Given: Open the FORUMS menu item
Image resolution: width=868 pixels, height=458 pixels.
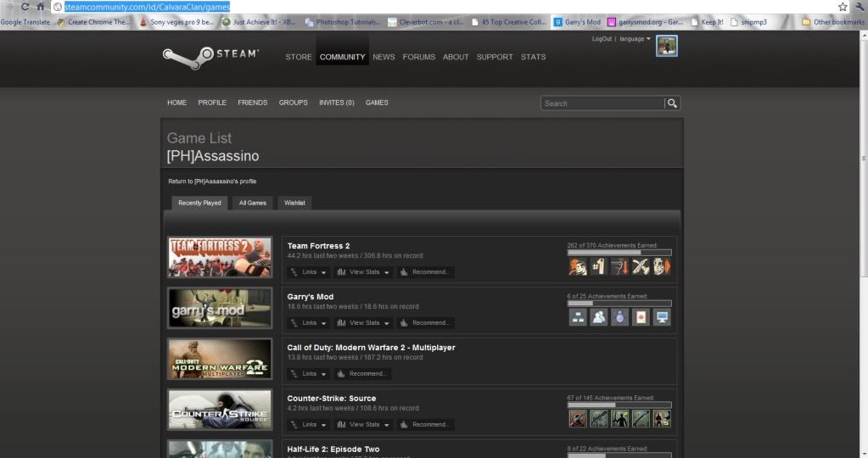Looking at the screenshot, I should click(x=418, y=57).
